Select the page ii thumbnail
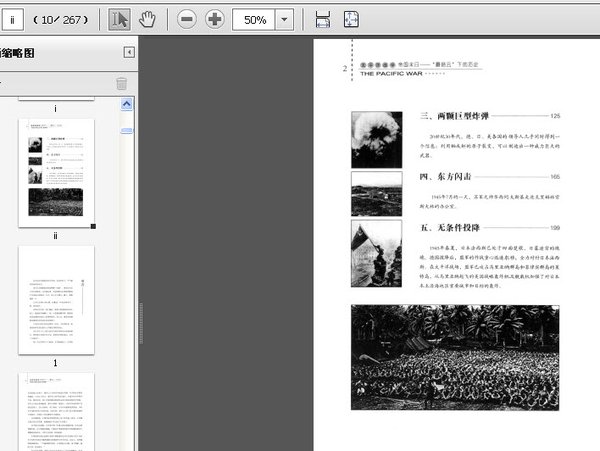600x451 pixels. [56, 174]
